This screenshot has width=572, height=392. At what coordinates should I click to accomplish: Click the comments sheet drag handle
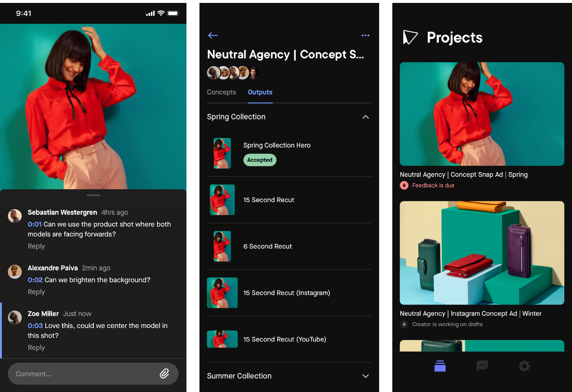click(93, 195)
